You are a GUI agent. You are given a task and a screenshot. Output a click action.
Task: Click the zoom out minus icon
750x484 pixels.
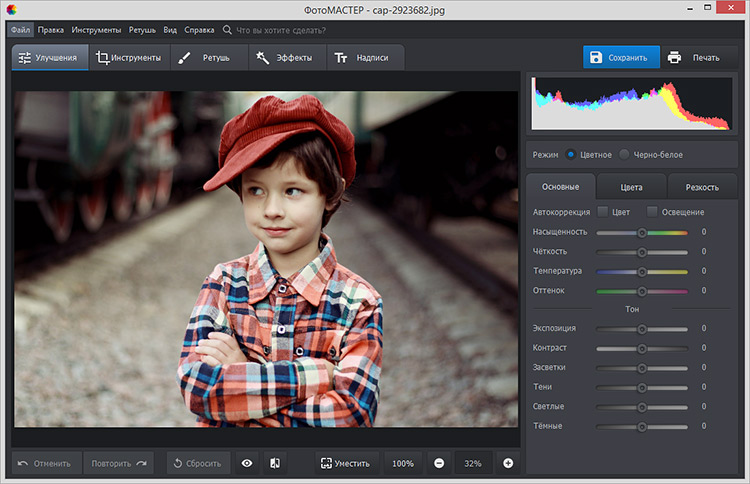(x=439, y=463)
